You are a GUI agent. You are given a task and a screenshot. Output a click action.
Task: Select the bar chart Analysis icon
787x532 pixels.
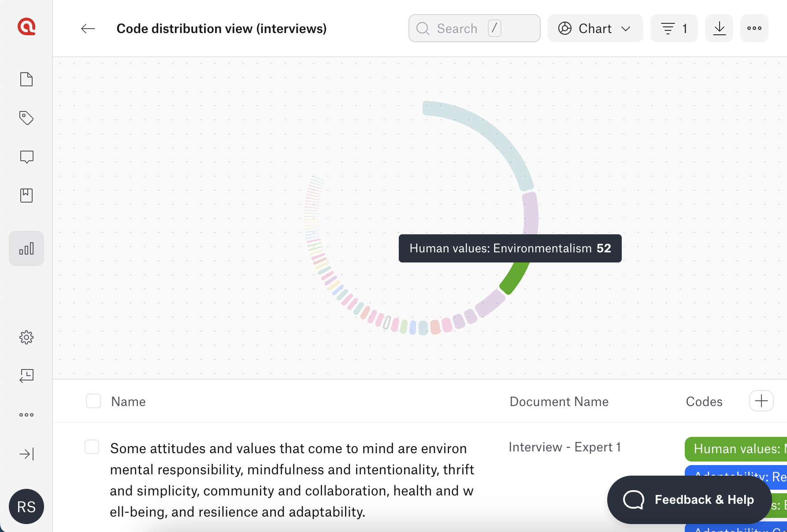point(26,249)
